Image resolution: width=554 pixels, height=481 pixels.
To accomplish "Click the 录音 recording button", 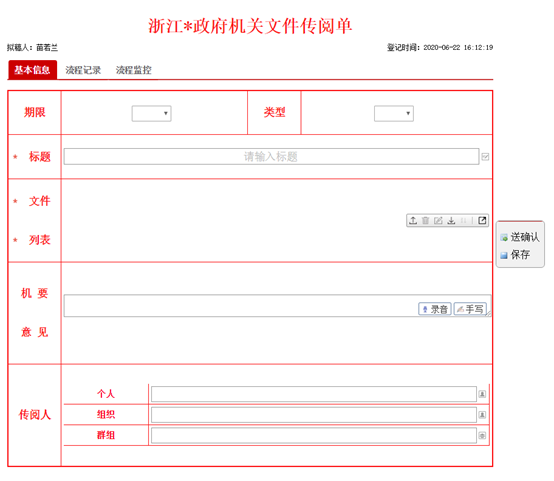I will 435,309.
